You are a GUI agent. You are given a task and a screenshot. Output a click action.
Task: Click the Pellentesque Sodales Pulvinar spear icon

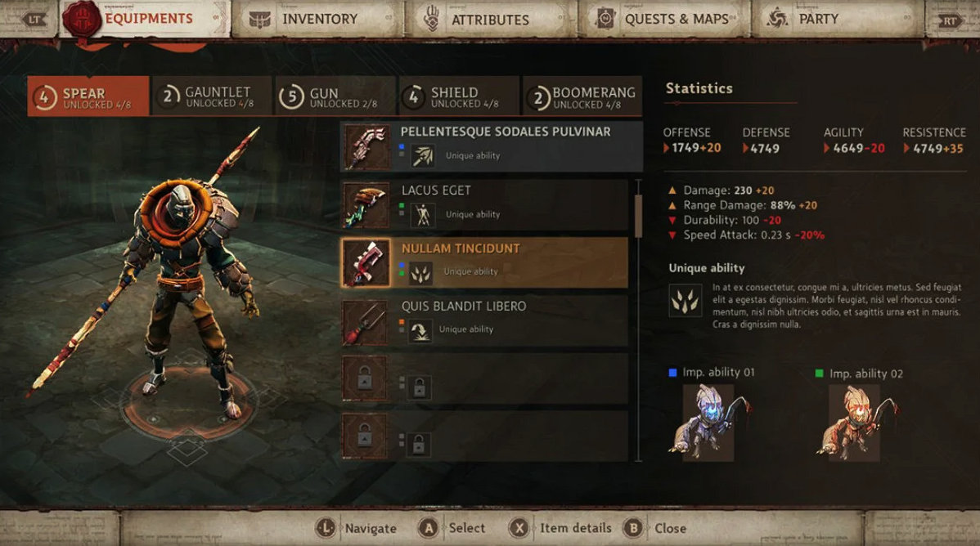pyautogui.click(x=366, y=147)
